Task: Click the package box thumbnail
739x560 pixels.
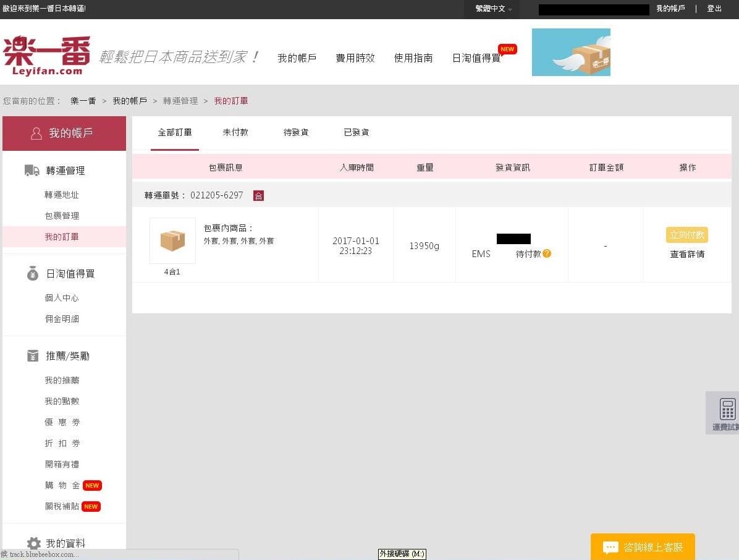Action: 172,240
